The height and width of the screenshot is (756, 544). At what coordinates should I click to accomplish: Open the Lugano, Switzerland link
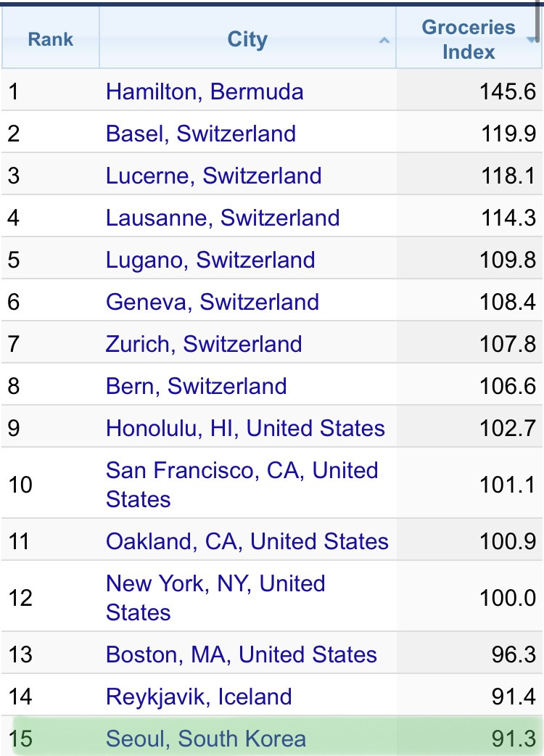pyautogui.click(x=210, y=260)
